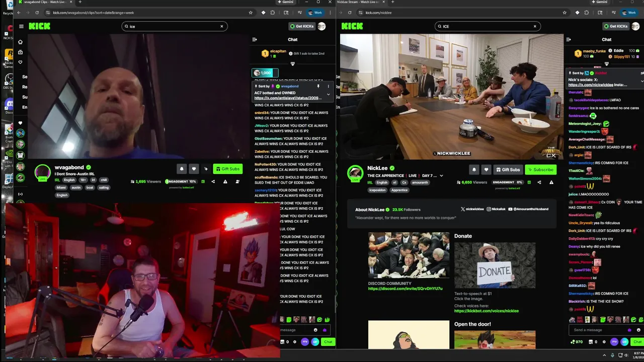
Task: Open Gemini button in left browser title bar
Action: pos(285,2)
